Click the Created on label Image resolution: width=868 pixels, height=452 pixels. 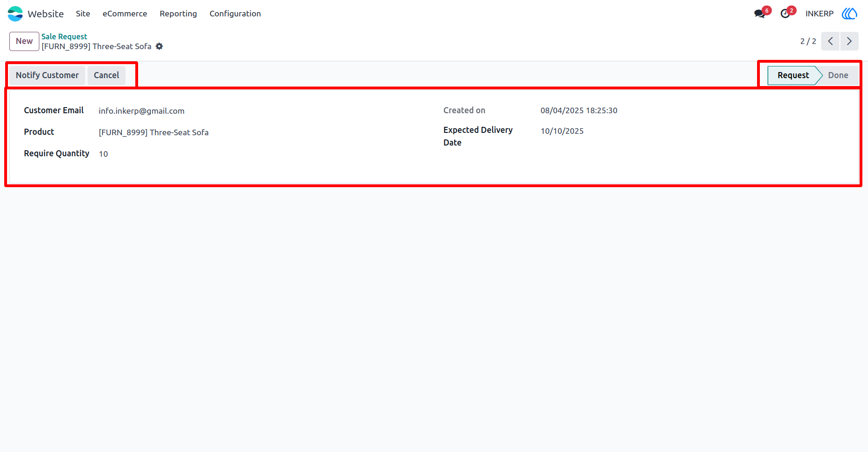464,110
